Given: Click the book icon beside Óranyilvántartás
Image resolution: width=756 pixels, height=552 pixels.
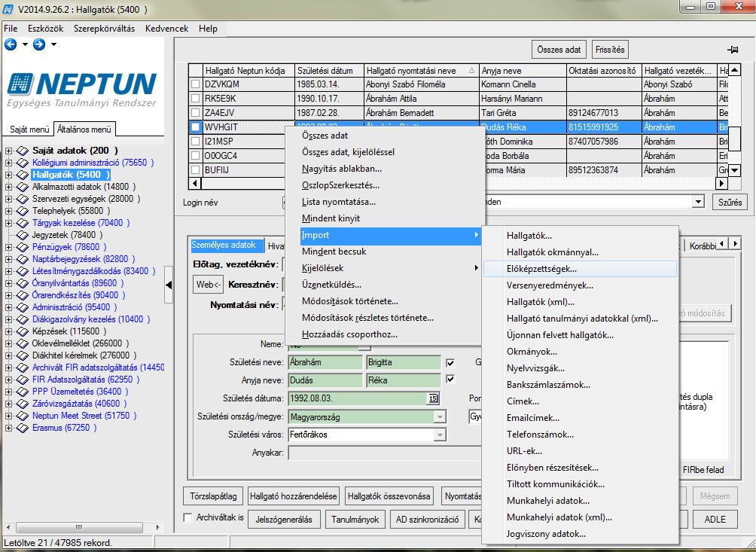Looking at the screenshot, I should (23, 283).
